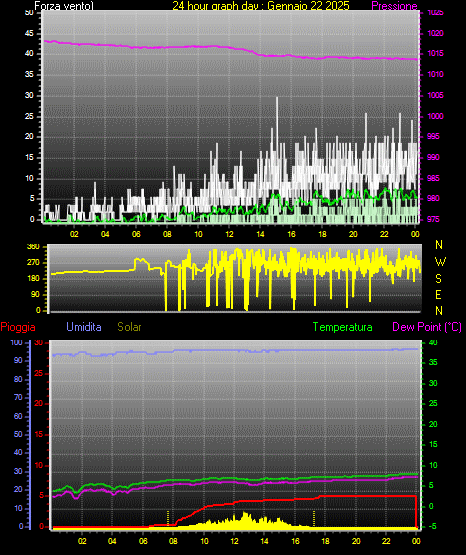Click the E direction marker on wind chart
This screenshot has height=555, width=466.
438,294
